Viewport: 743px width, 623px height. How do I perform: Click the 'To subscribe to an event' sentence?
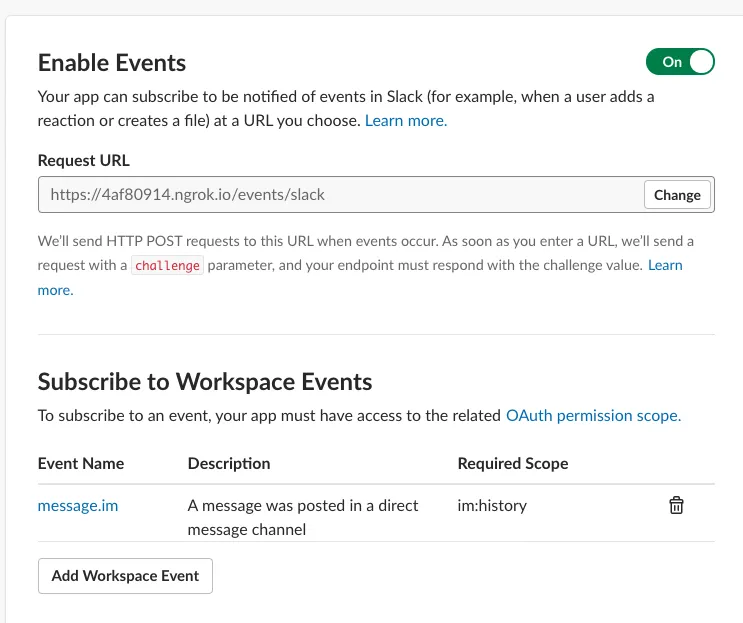coord(270,415)
